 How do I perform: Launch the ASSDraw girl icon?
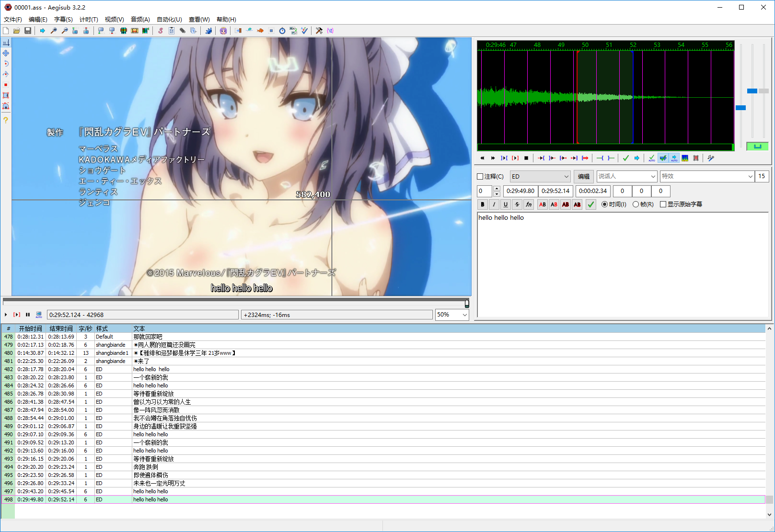(x=223, y=31)
